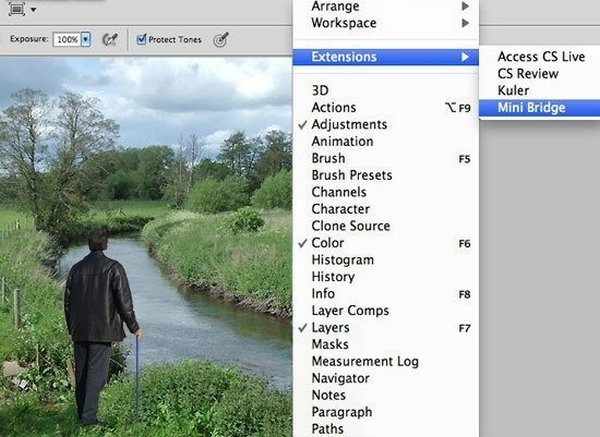This screenshot has width=600, height=437.
Task: Expand the screen mode dropdown arrow
Action: 34,9
